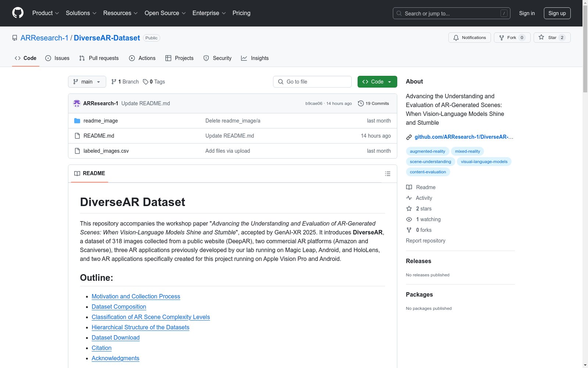The height and width of the screenshot is (368, 588).
Task: Open the Insights tab
Action: (x=255, y=58)
